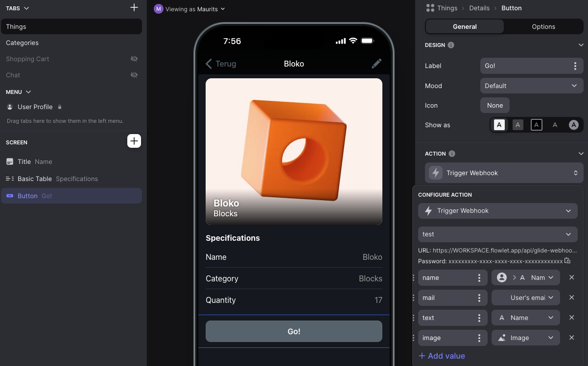The image size is (588, 366).
Task: Open three-dot menu of text field
Action: pos(479,318)
